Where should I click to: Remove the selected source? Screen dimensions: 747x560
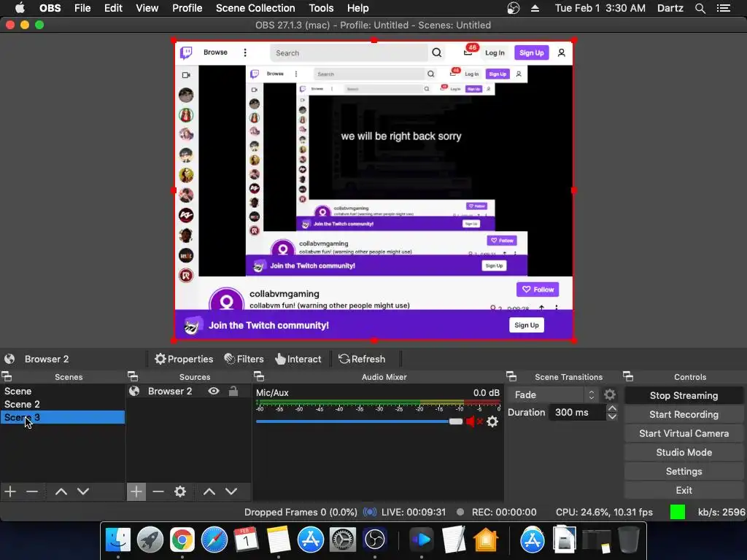(x=158, y=491)
